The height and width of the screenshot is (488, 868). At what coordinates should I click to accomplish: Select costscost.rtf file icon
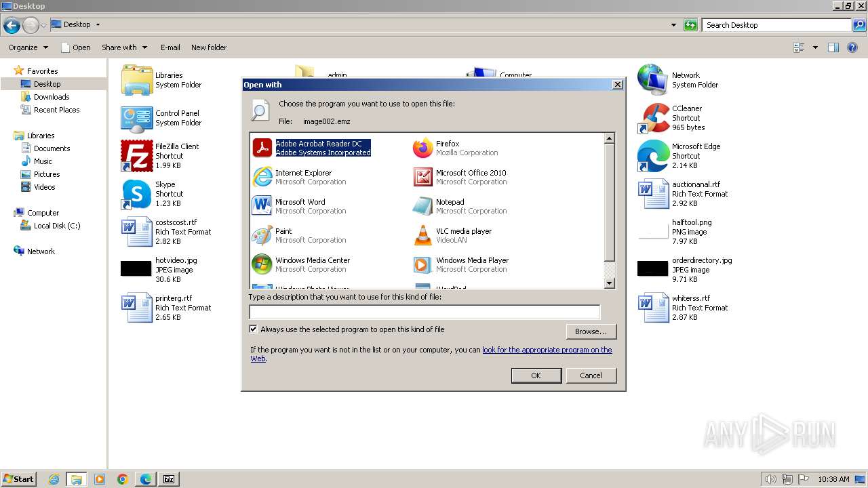136,232
